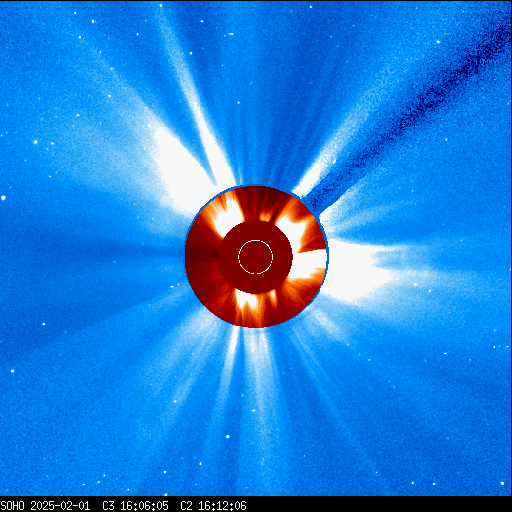
Task: Click the bright star at the far left edge
Action: (3, 198)
